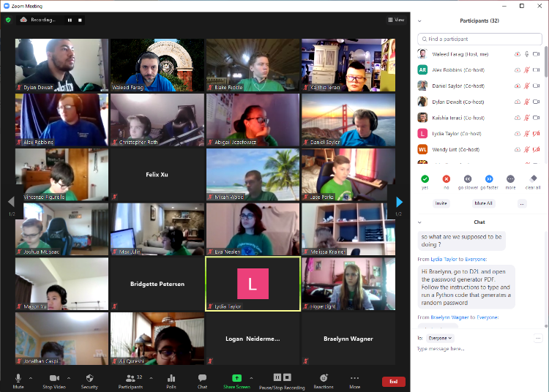Viewport: 549px width, 392px height.
Task: Click stop icon above Pause/Stop Recording
Action: point(287,377)
